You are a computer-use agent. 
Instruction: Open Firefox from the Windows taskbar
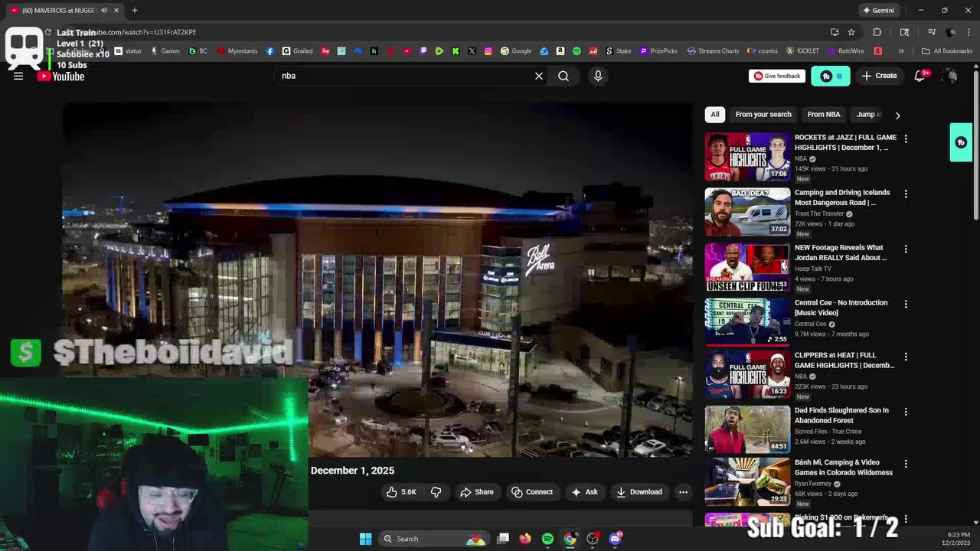click(x=524, y=539)
